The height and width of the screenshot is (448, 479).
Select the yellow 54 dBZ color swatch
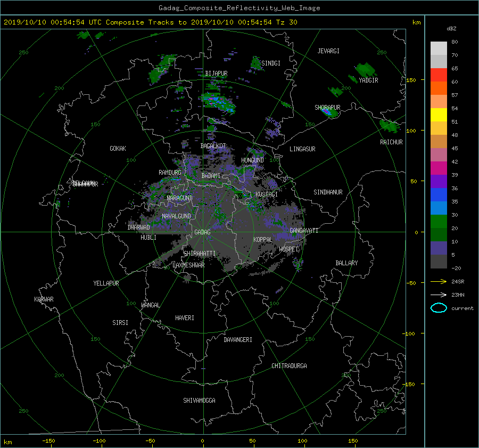point(439,115)
